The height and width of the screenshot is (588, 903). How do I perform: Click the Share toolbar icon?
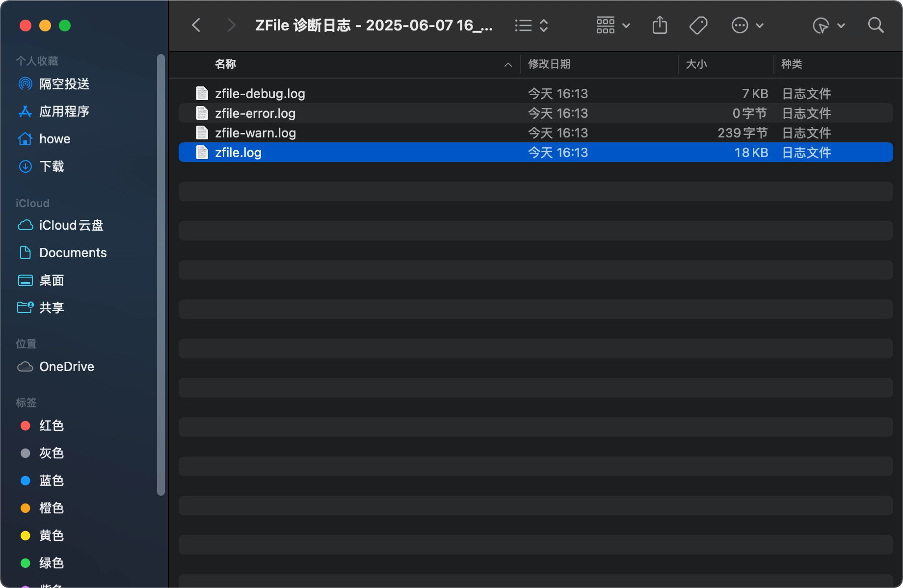pos(660,25)
